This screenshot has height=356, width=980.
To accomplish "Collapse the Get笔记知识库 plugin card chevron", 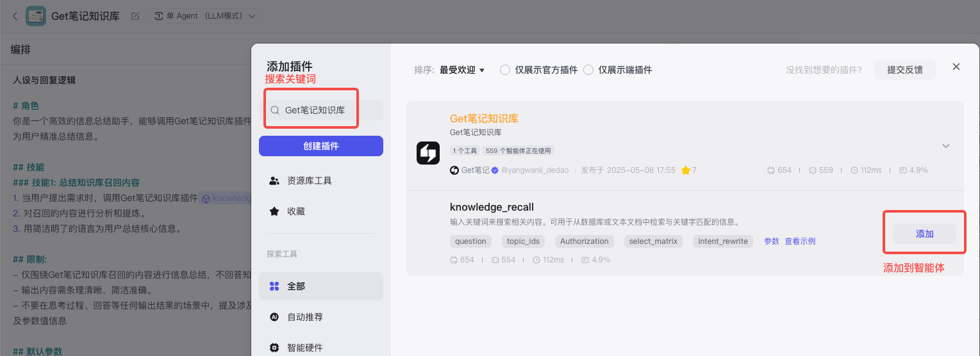I will point(945,146).
